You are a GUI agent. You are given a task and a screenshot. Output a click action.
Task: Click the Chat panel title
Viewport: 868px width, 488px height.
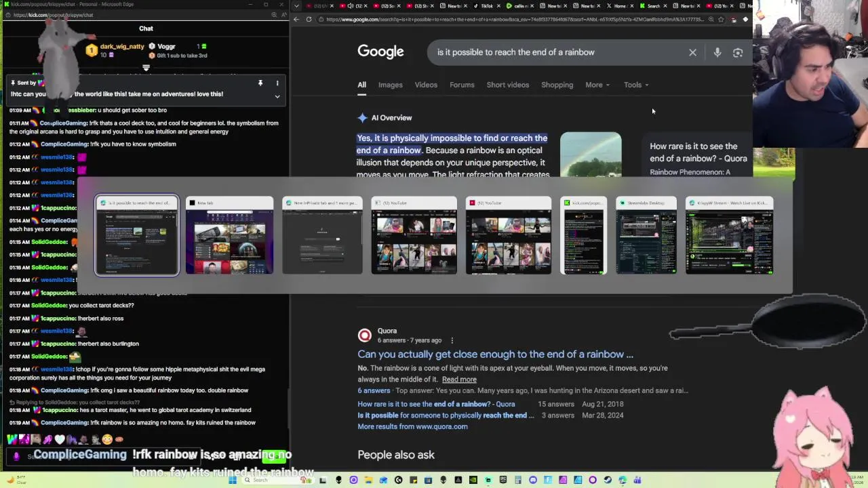(x=146, y=28)
